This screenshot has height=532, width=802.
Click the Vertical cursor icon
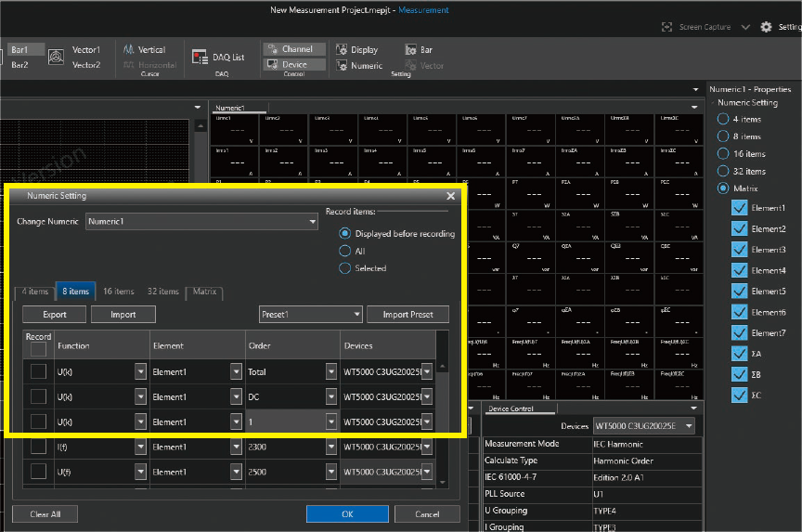point(128,49)
